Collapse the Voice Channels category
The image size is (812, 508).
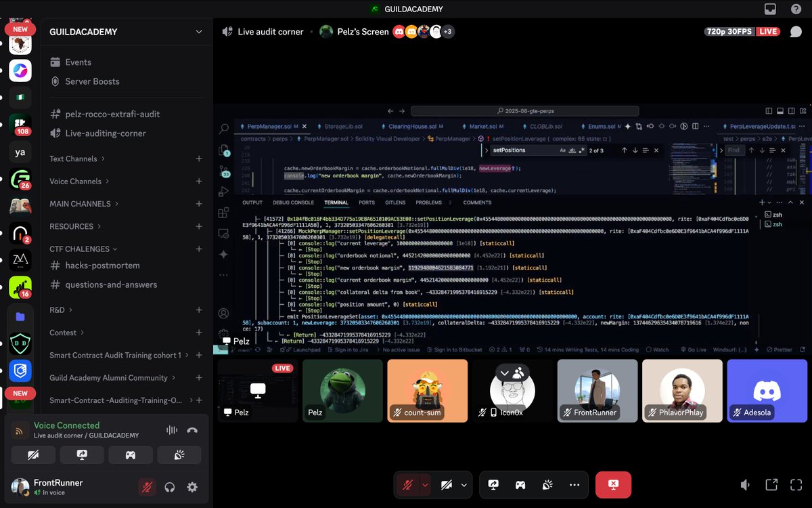(80, 182)
